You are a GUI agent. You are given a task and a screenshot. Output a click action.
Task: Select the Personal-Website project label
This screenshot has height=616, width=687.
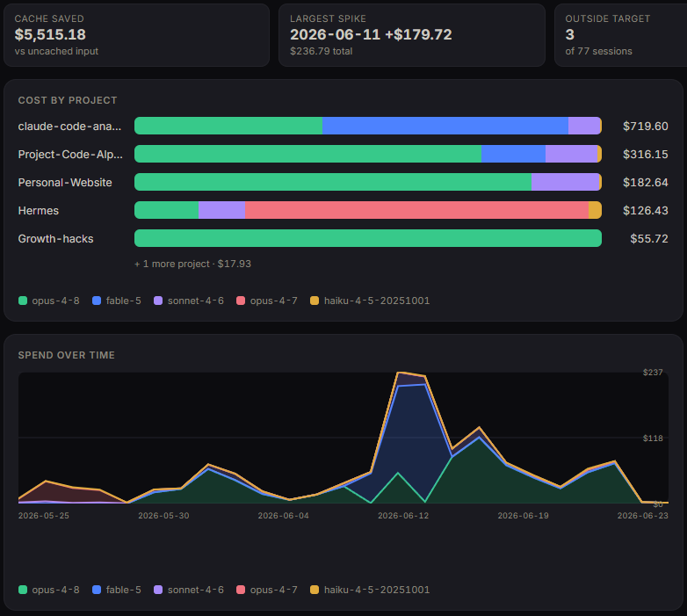point(65,182)
